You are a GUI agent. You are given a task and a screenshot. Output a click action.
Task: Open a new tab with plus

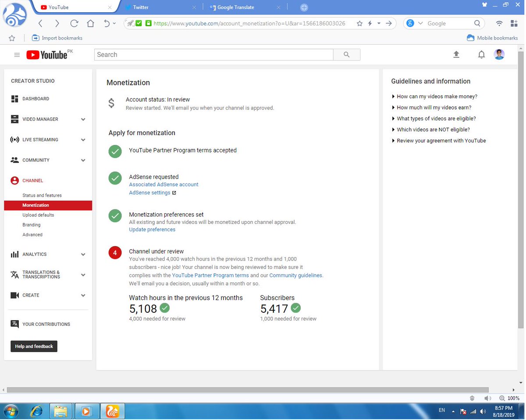[x=304, y=7]
